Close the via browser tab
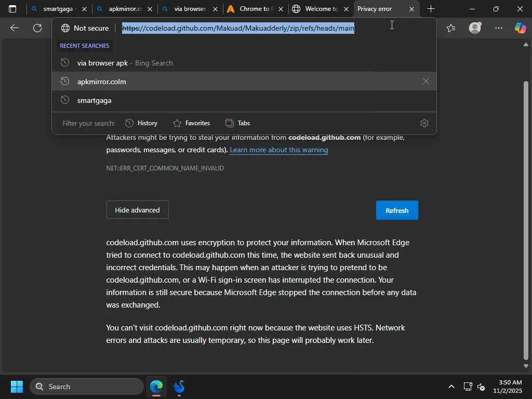The height and width of the screenshot is (399, 532). coord(215,9)
